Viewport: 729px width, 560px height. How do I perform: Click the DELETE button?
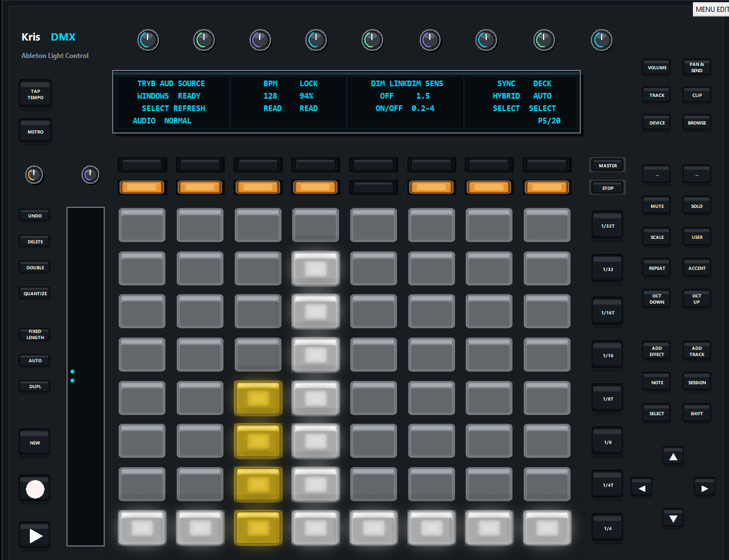point(35,242)
